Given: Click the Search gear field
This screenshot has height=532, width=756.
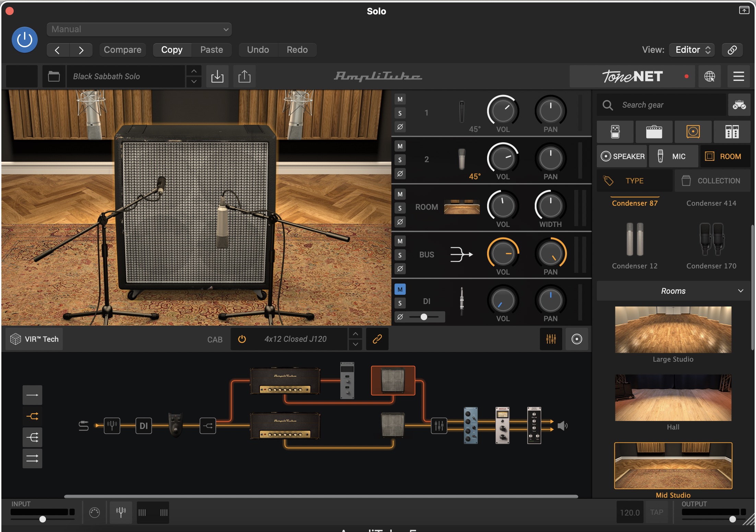Looking at the screenshot, I should point(661,105).
